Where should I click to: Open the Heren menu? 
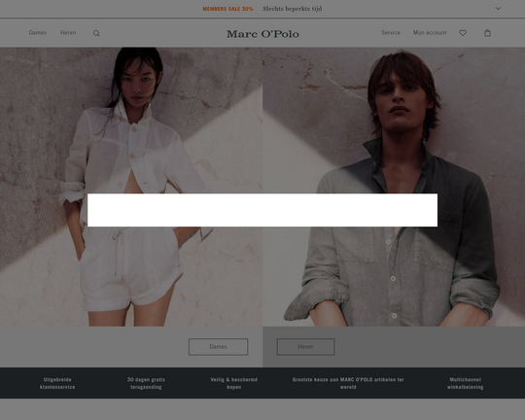coord(68,32)
